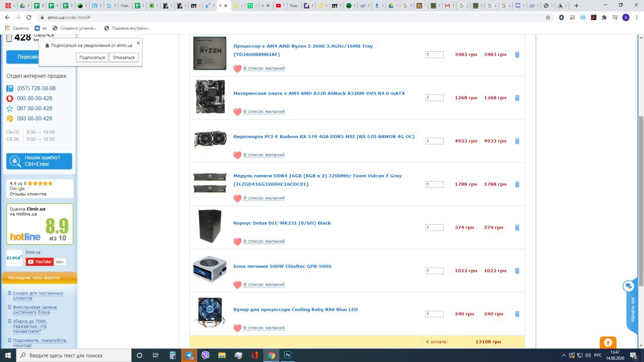Click the Windows search box in taskbar
This screenshot has width=644, height=362.
pyautogui.click(x=73, y=355)
